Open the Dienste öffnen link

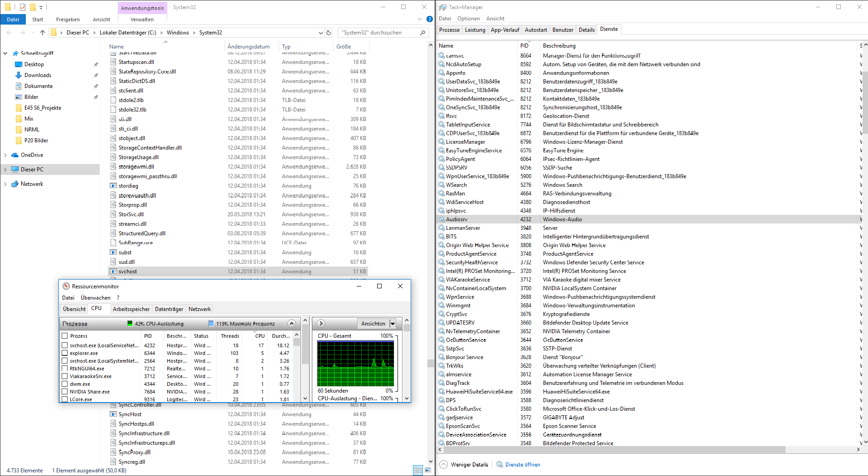(523, 465)
